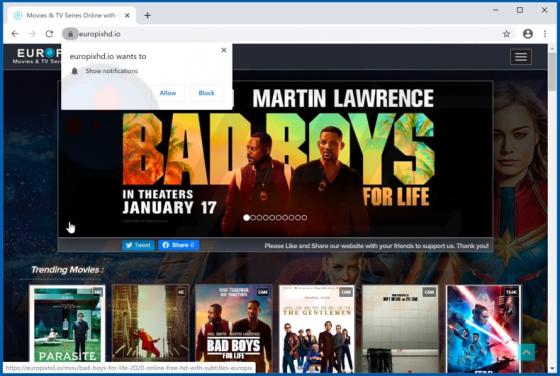Allow notifications from europixhd.io
Image resolution: width=560 pixels, height=376 pixels.
tap(168, 93)
